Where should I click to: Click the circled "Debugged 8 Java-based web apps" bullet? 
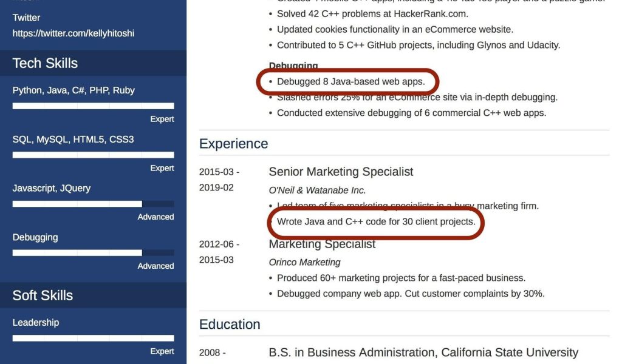pyautogui.click(x=350, y=81)
